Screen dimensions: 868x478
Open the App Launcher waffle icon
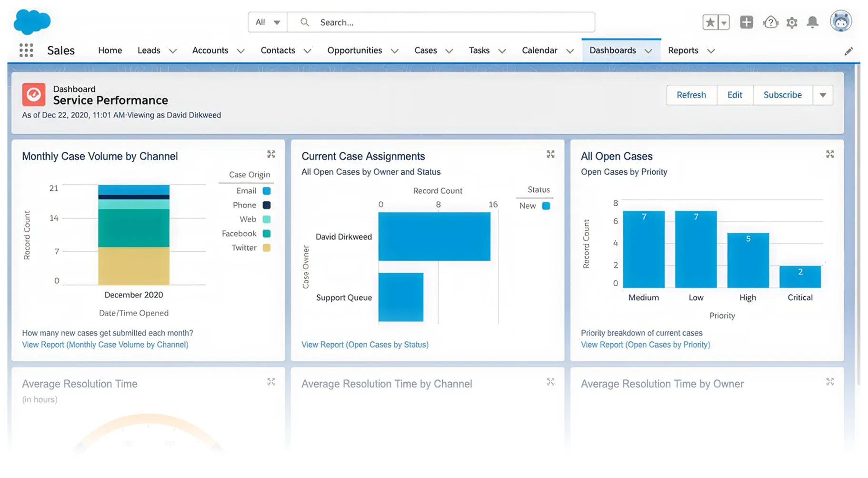[26, 50]
